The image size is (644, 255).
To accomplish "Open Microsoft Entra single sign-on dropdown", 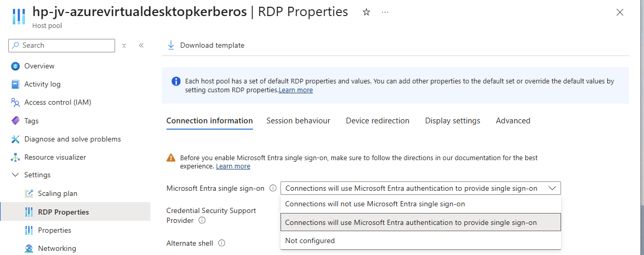I will coord(420,188).
